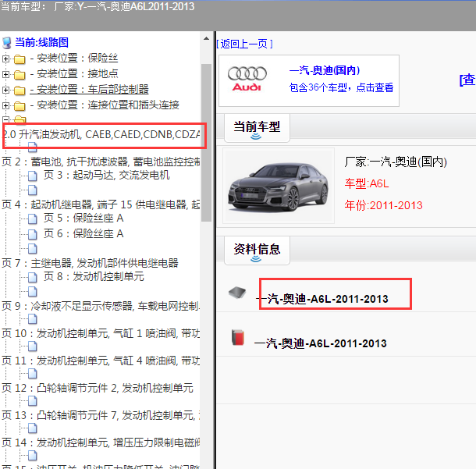Collapse the 2.0 升汽油发动机 folder node
The width and height of the screenshot is (476, 469).
[5, 119]
